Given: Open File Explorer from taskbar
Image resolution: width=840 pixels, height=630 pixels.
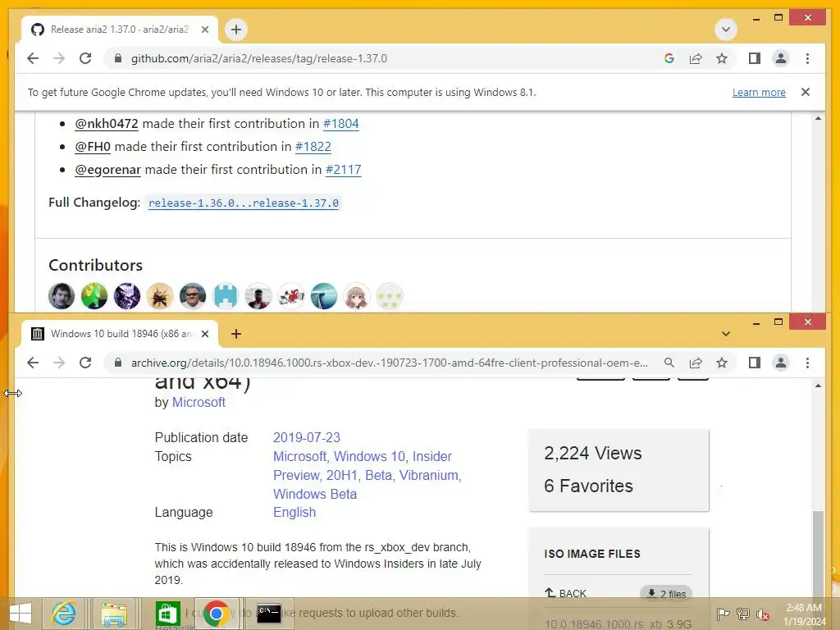Looking at the screenshot, I should coord(115,614).
